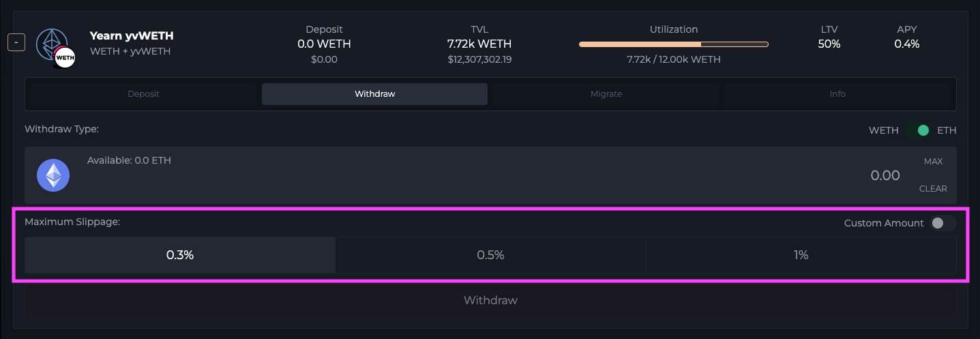Select 0.3% maximum slippage

[180, 255]
